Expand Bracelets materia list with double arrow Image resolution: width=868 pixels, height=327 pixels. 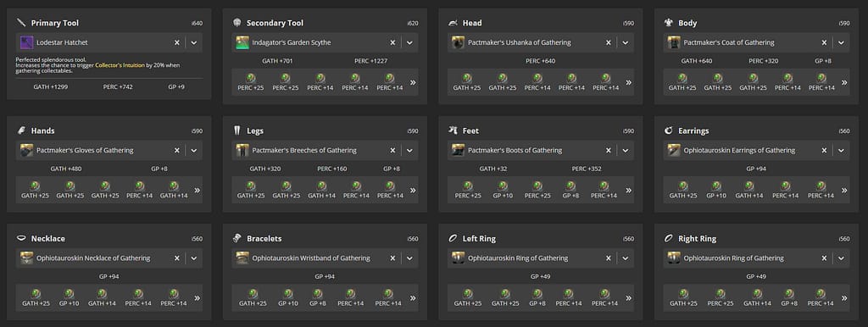coord(413,298)
